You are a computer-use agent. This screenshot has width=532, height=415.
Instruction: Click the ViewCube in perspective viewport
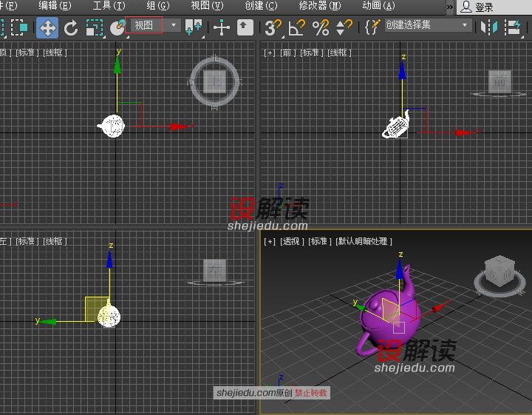point(500,271)
